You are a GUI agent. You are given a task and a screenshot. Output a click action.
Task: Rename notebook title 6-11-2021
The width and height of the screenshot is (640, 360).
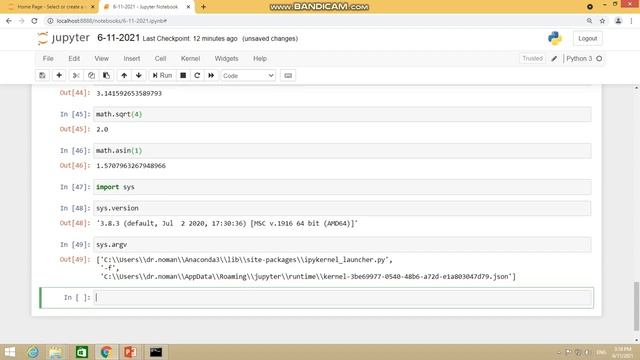pyautogui.click(x=118, y=38)
